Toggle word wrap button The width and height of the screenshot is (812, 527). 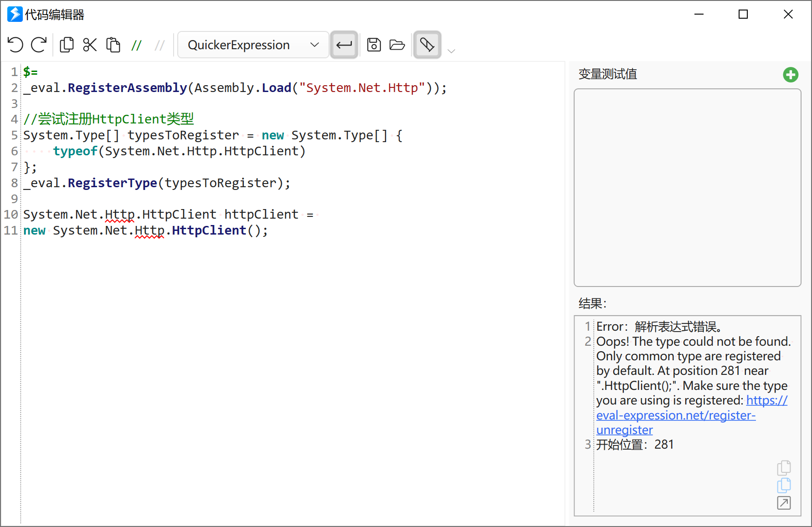point(344,45)
